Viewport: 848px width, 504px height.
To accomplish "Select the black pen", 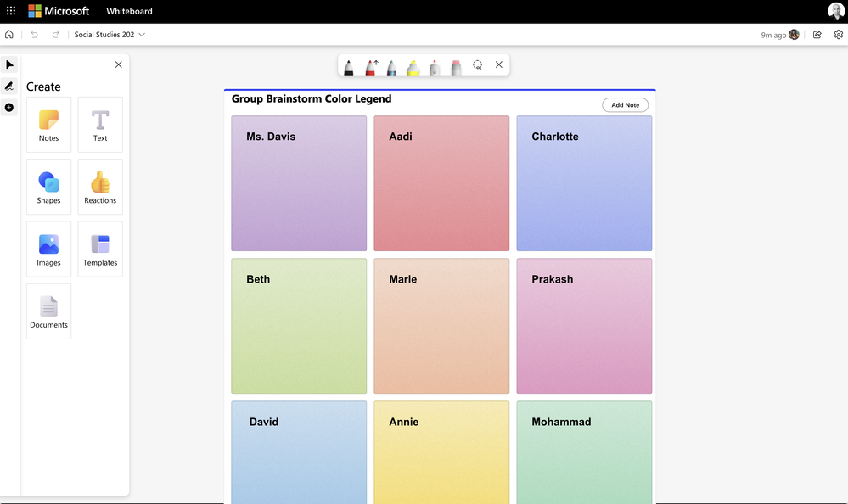I will (x=349, y=67).
